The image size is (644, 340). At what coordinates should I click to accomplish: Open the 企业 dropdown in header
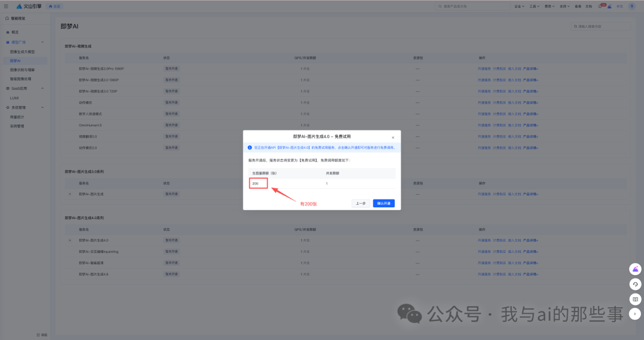[x=519, y=6]
